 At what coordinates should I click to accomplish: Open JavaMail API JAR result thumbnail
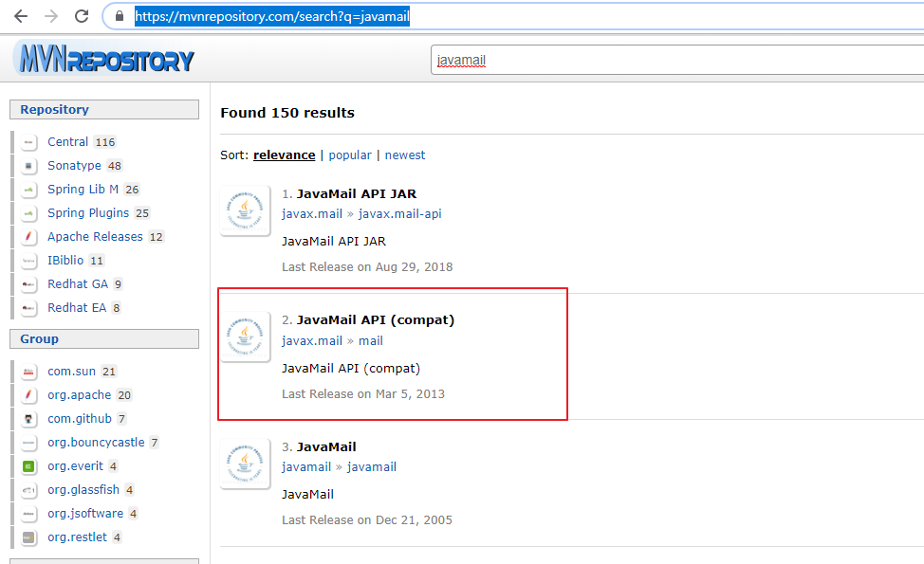[x=245, y=210]
